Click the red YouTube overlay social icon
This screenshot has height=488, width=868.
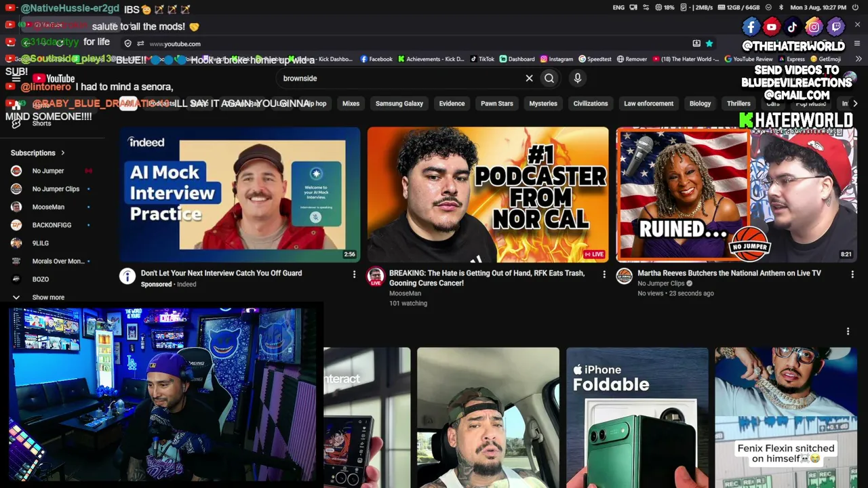pos(772,27)
